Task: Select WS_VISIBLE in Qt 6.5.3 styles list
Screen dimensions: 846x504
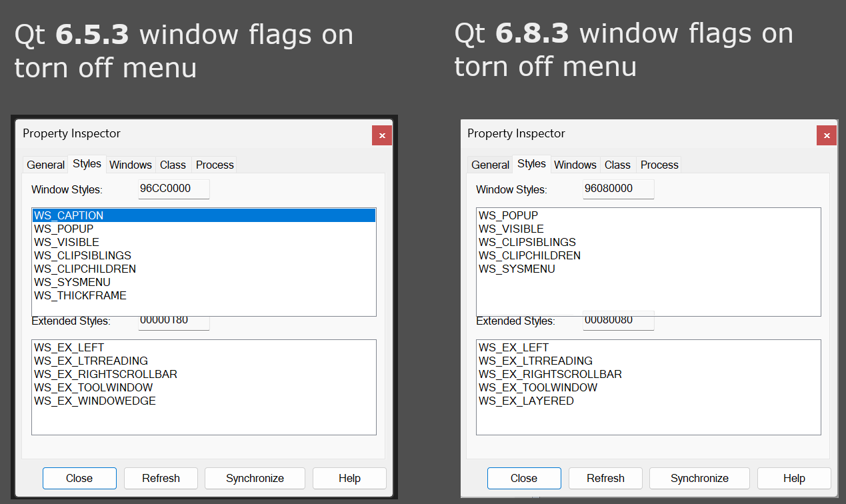Action: (204, 242)
